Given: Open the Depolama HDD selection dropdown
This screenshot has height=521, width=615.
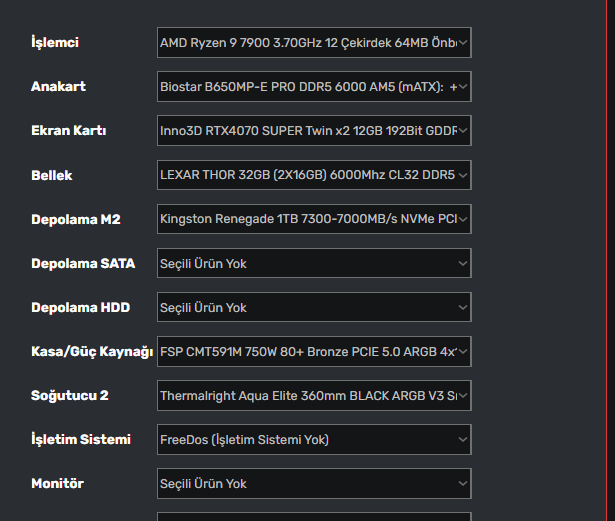Looking at the screenshot, I should [313, 307].
